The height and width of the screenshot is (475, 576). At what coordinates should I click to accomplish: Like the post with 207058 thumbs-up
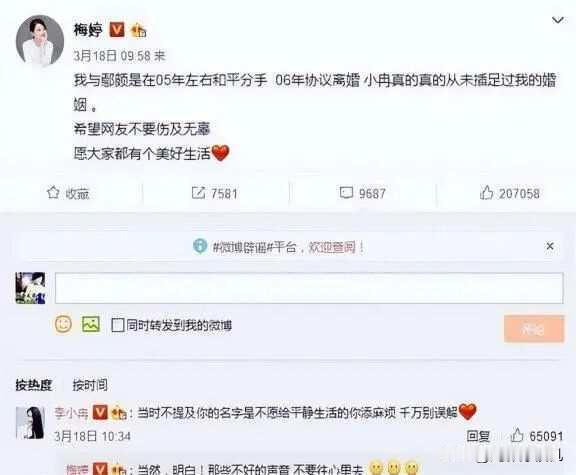point(486,193)
